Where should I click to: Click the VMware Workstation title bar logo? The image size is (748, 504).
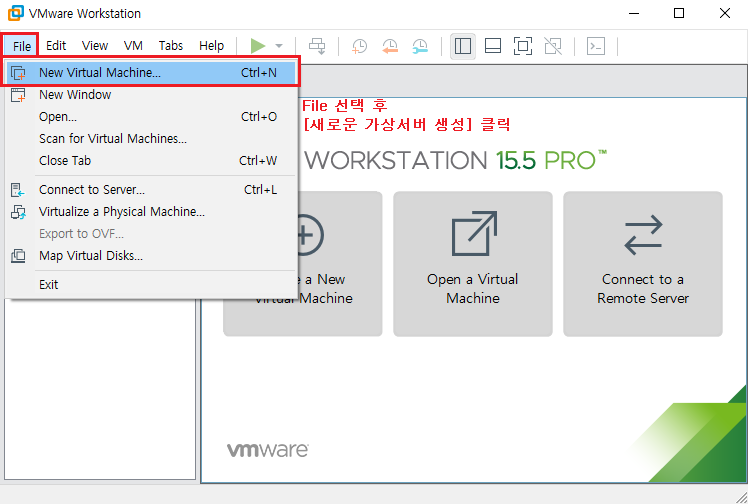point(16,13)
